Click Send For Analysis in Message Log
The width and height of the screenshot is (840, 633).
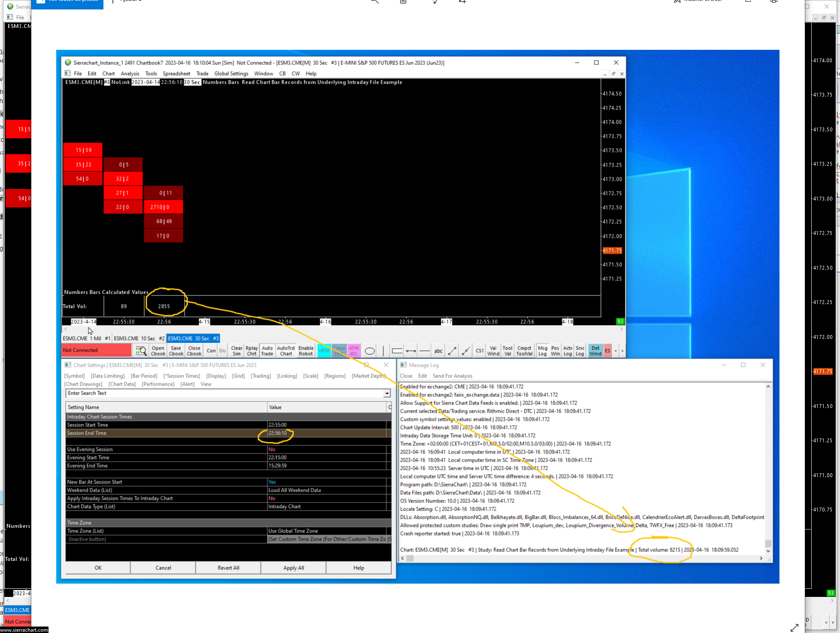pos(452,376)
